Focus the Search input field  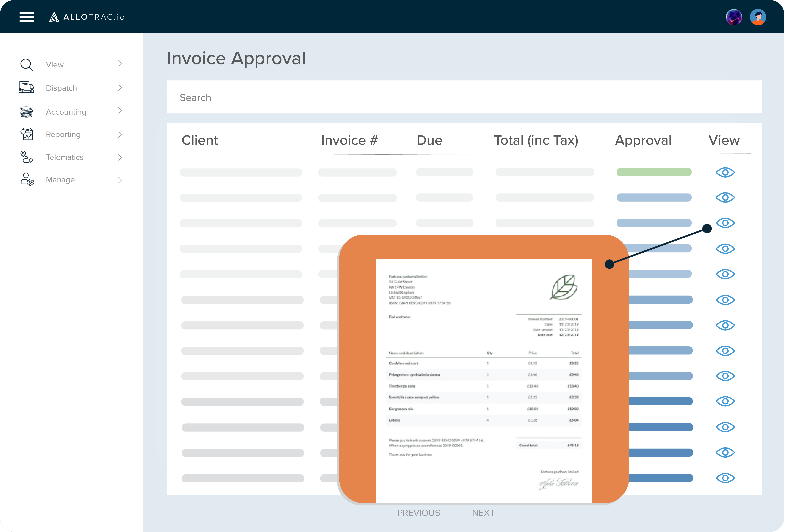464,97
